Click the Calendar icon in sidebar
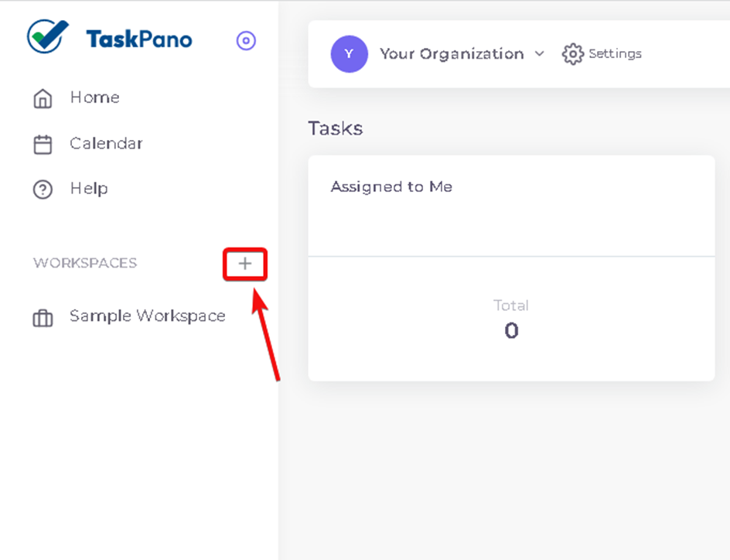Screen dimensions: 730x560 [43, 145]
